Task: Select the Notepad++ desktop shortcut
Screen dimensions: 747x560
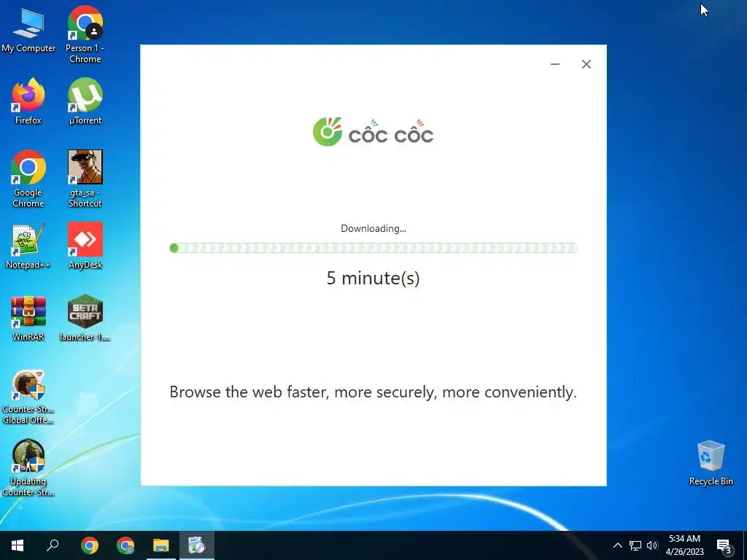Action: coord(28,246)
